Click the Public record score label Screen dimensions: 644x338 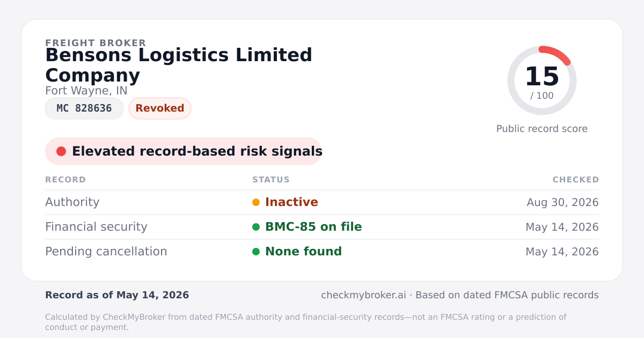point(542,129)
